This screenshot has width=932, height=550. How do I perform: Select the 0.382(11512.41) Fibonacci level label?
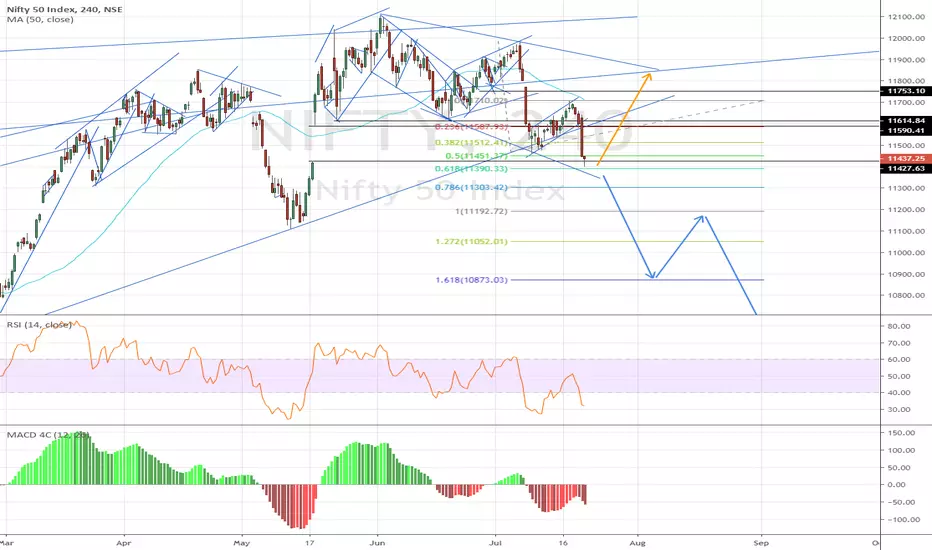pos(471,143)
